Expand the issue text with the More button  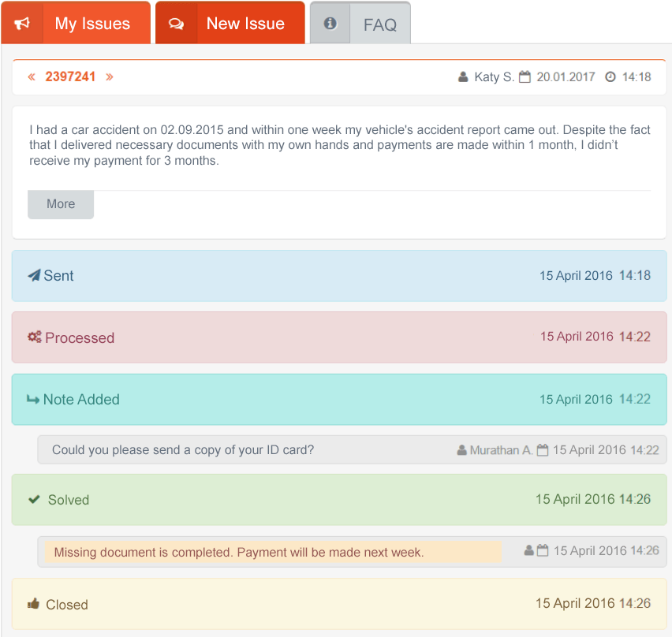coord(61,204)
